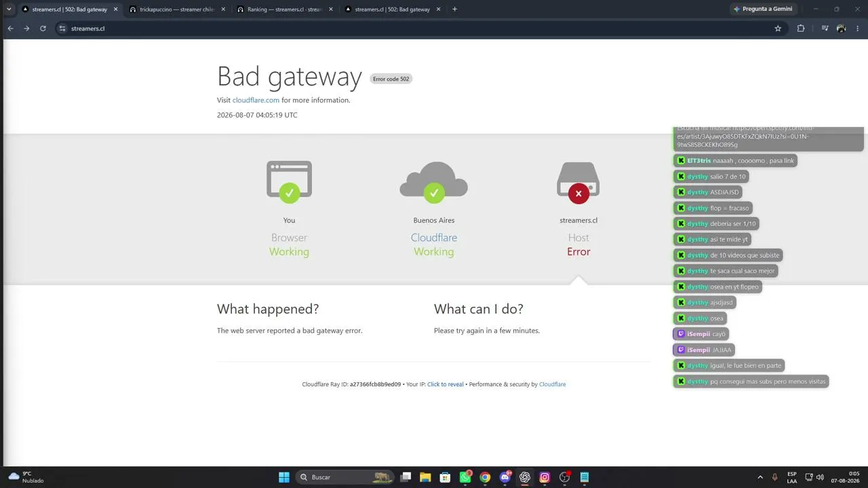Switch to the trickapuccino streamer tab
The height and width of the screenshot is (488, 868).
[x=178, y=9]
